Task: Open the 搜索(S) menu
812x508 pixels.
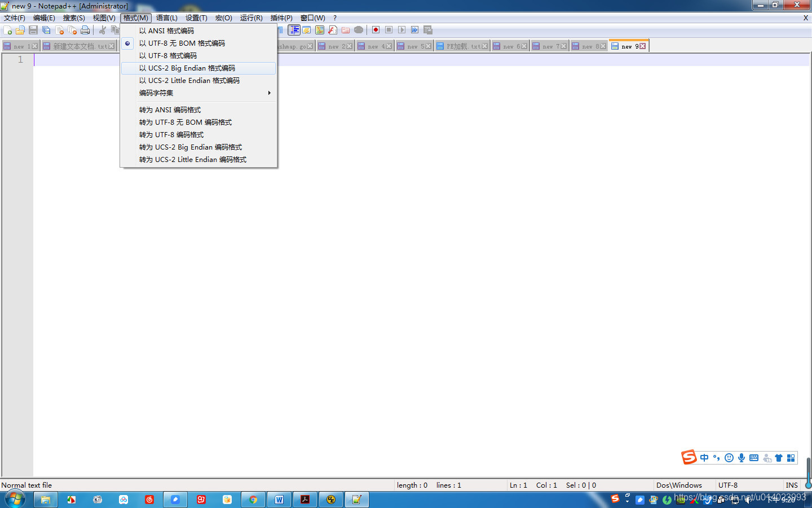Action: [x=74, y=18]
